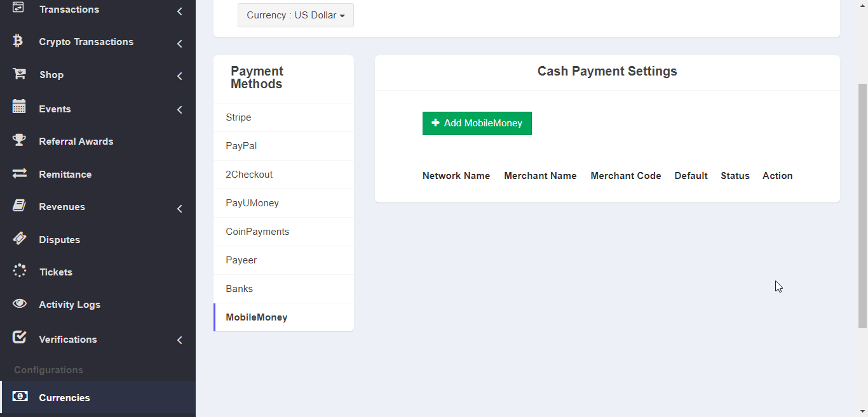The height and width of the screenshot is (417, 868).
Task: Click the Revenues book icon
Action: coord(19,206)
